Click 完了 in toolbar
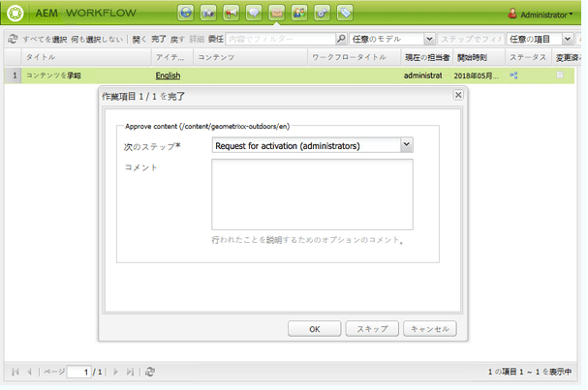The image size is (588, 390). [x=159, y=39]
